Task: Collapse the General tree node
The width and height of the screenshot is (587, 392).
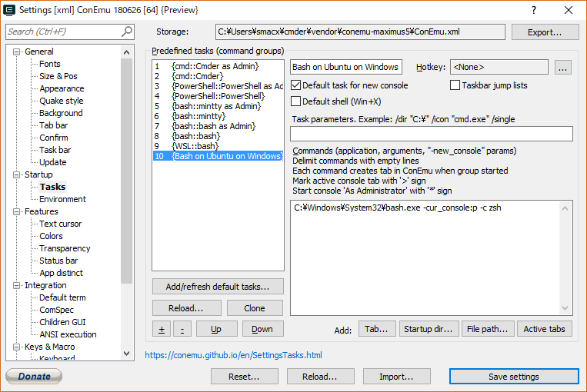Action: coord(16,51)
